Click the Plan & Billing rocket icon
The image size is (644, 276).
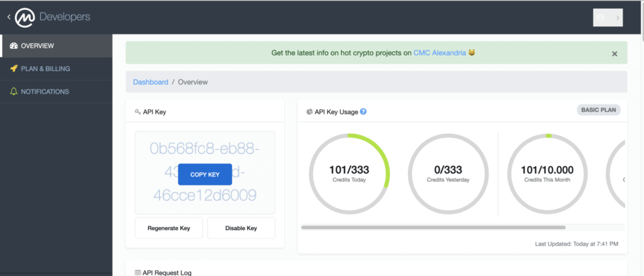[x=14, y=69]
